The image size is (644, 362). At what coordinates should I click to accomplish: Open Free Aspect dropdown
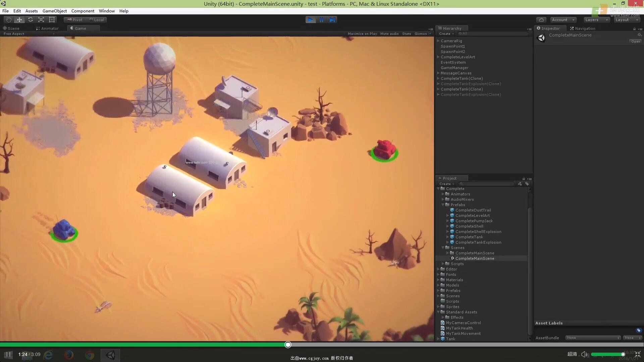tap(29, 34)
